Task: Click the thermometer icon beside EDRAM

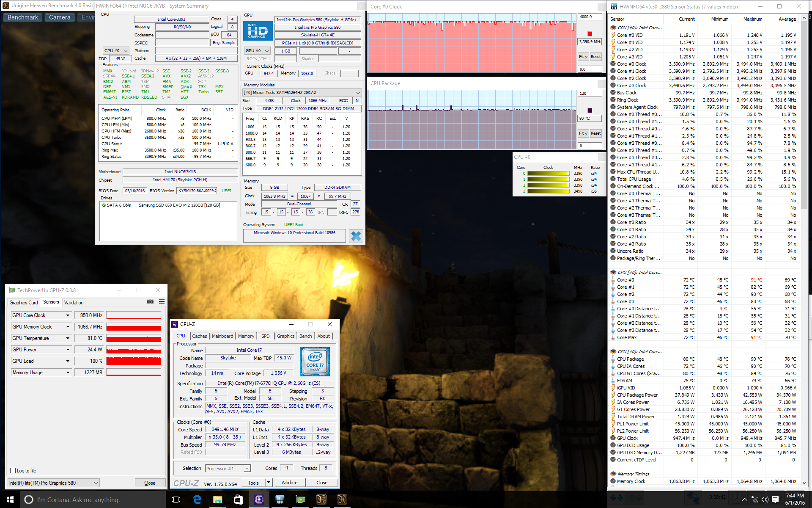Action: point(613,381)
